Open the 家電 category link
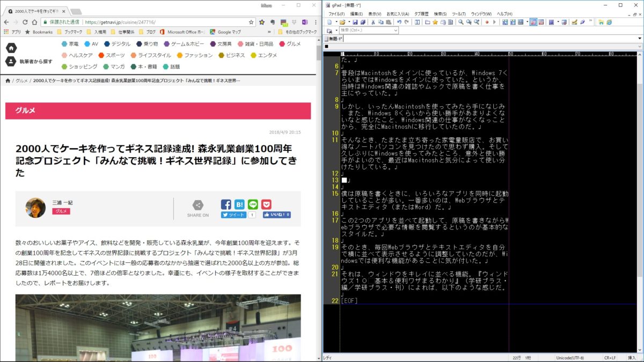This screenshot has width=644, height=362. pyautogui.click(x=71, y=43)
